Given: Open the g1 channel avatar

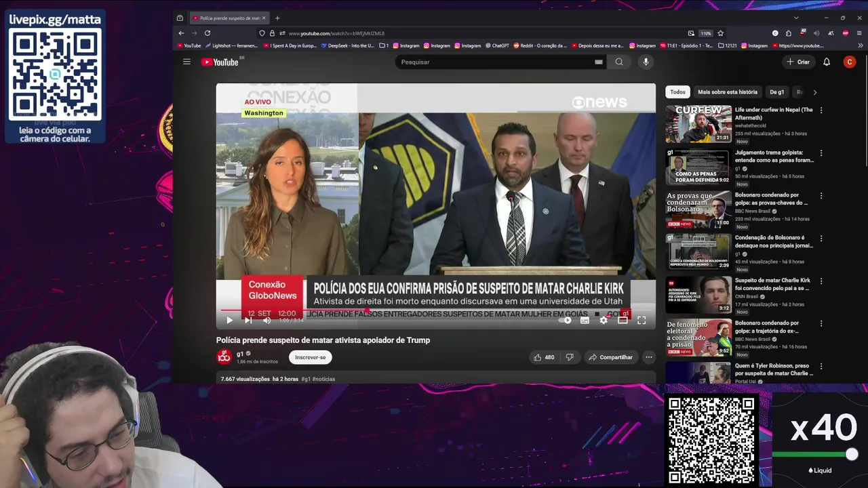Looking at the screenshot, I should pos(224,357).
